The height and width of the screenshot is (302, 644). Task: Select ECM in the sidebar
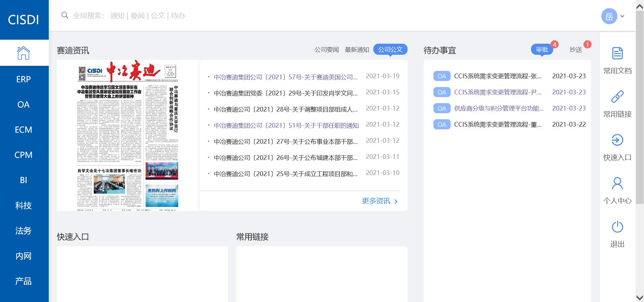pos(24,130)
